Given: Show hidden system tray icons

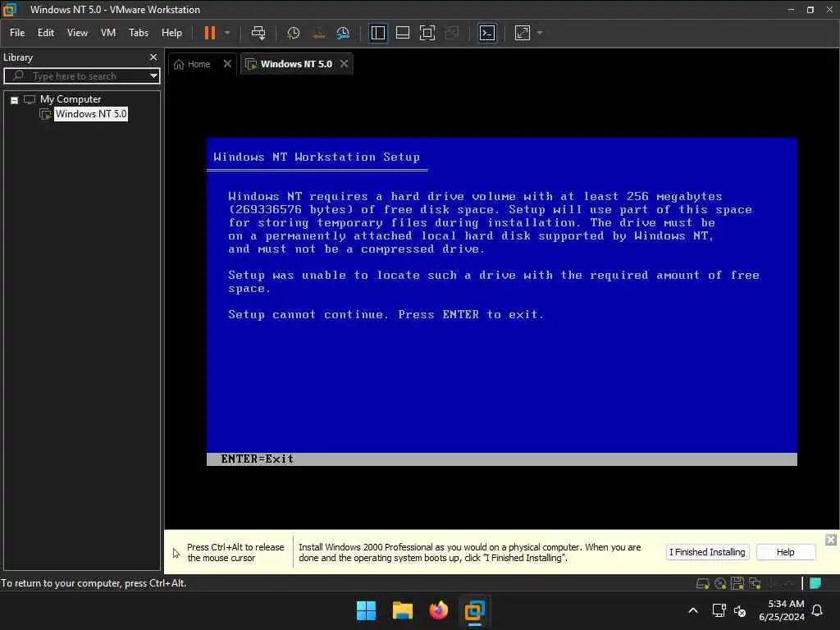Looking at the screenshot, I should 692,610.
